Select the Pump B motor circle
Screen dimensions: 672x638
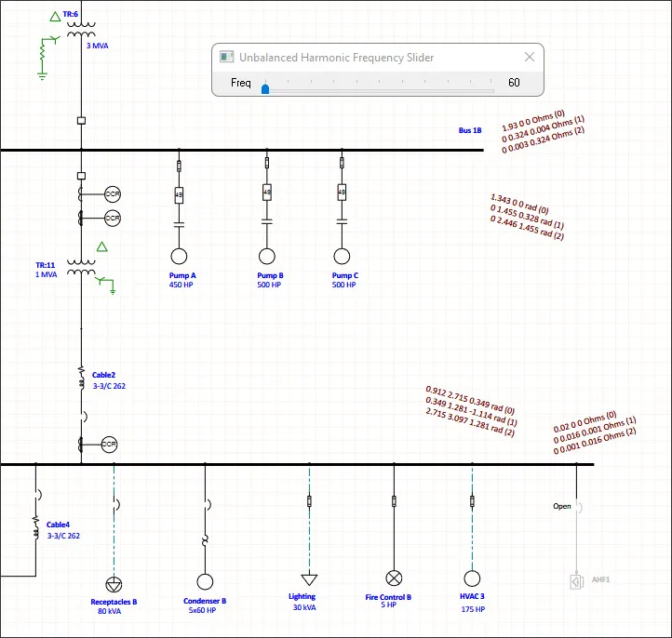(266, 256)
